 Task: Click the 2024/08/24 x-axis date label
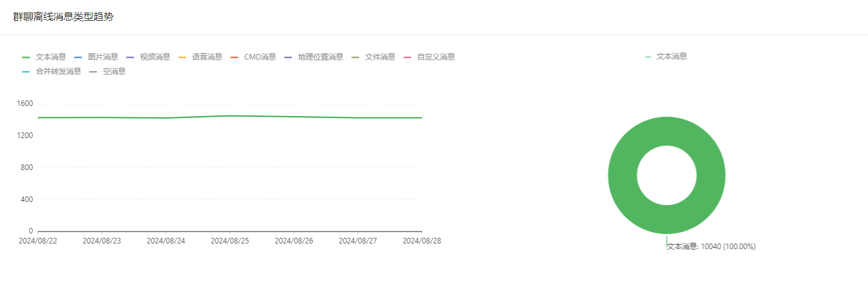coord(166,241)
